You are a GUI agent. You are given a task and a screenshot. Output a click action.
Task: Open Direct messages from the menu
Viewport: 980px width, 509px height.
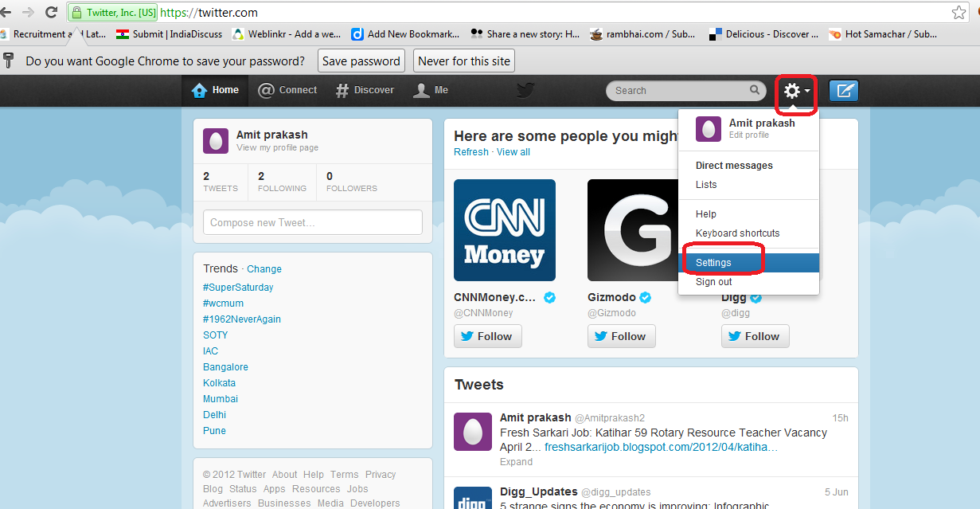coord(734,166)
